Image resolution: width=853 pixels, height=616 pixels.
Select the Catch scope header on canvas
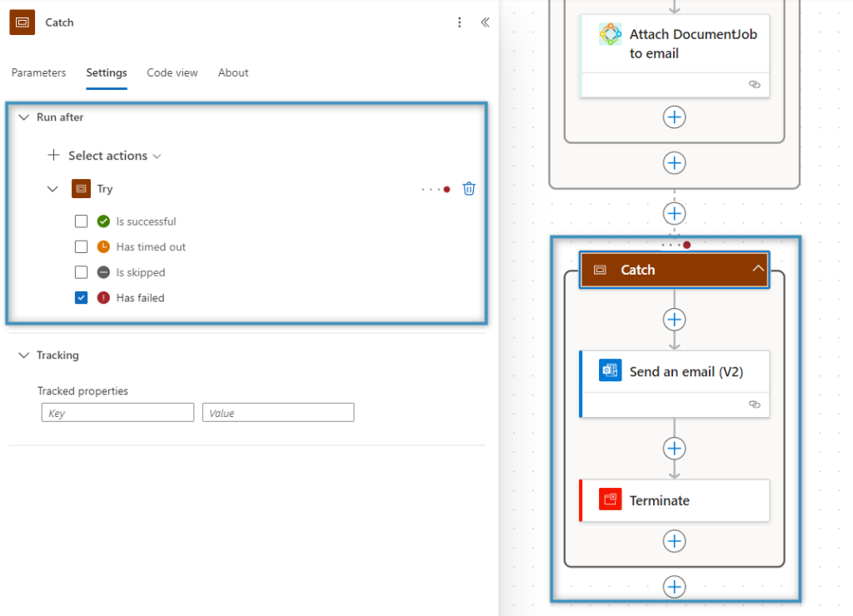675,270
